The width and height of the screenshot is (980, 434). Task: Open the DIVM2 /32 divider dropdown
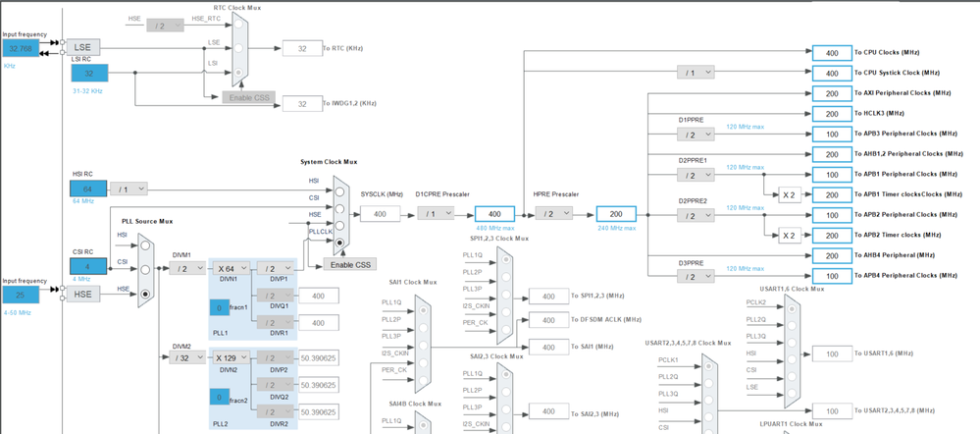pos(187,357)
